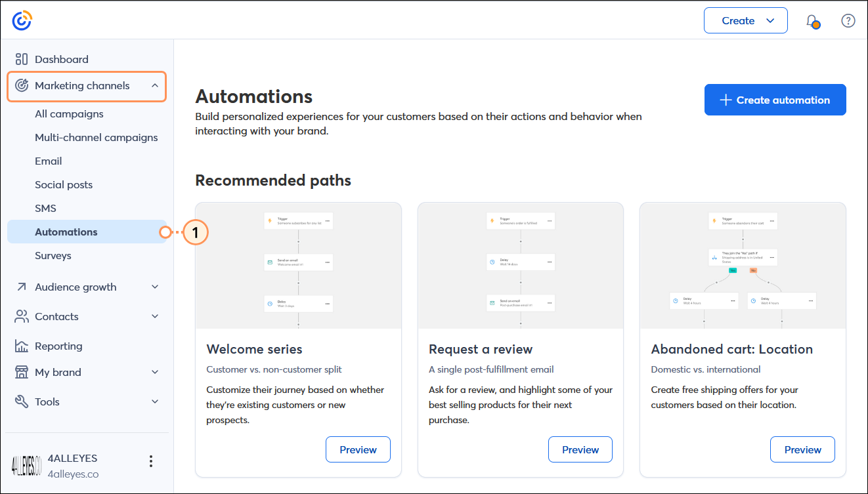
Task: Select Automations in sidebar
Action: click(x=87, y=232)
